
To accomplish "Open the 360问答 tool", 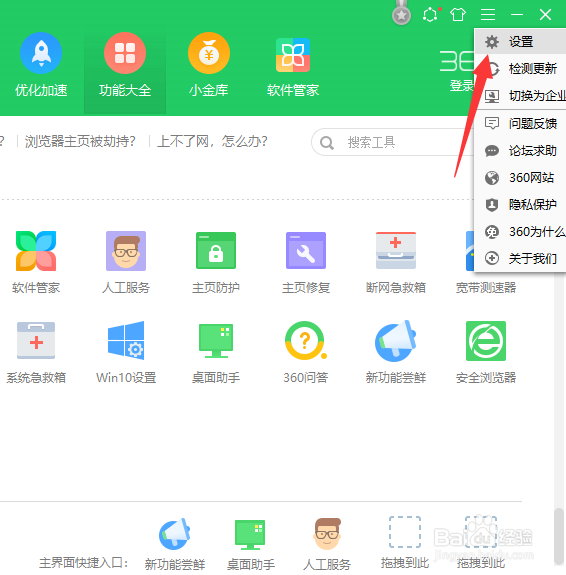I will 306,352.
